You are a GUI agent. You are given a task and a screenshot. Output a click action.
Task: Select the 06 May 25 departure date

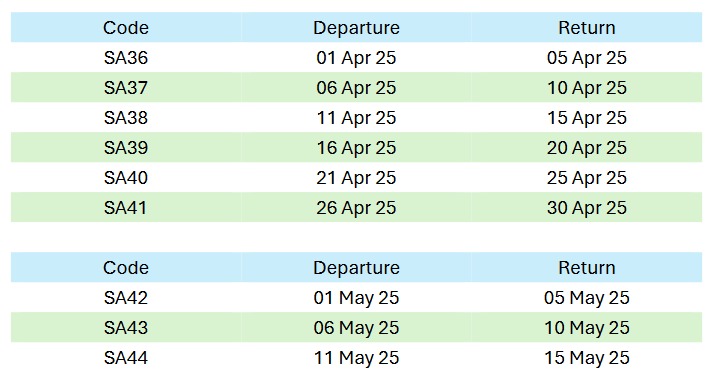click(356, 328)
